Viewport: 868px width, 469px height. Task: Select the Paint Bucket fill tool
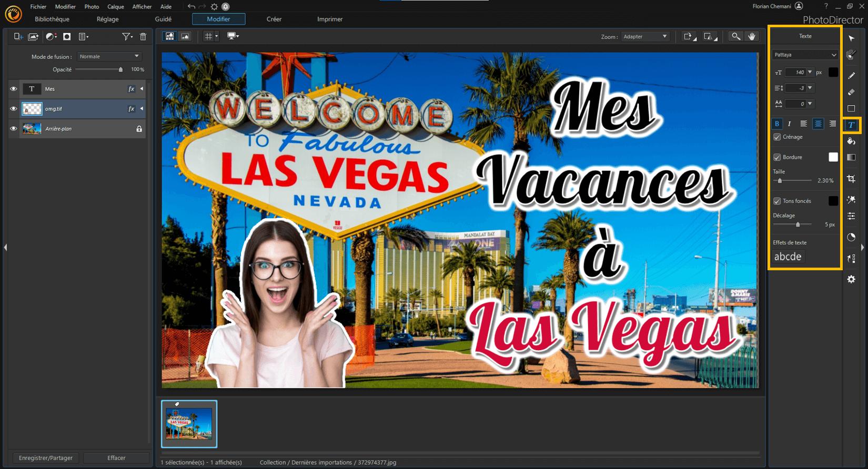(x=851, y=141)
